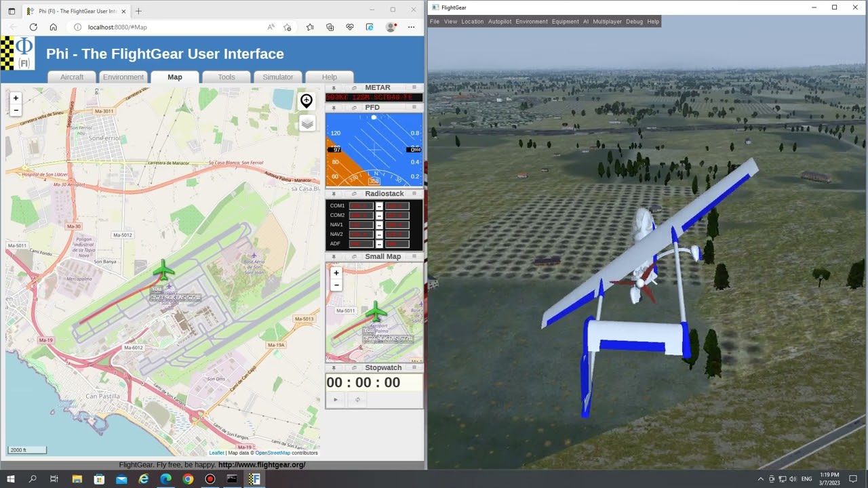This screenshot has width=868, height=488.
Task: Collapse the Stopwatch widget
Action: tap(415, 368)
